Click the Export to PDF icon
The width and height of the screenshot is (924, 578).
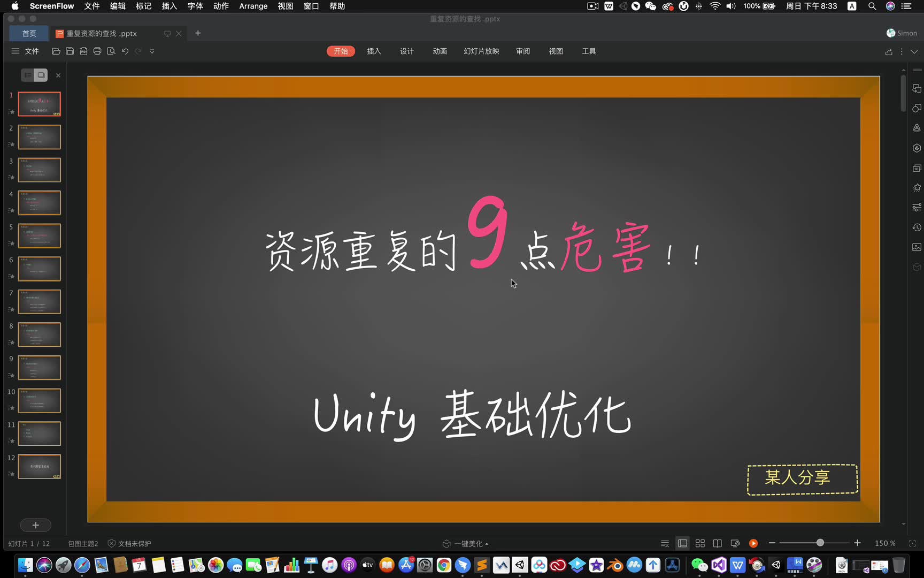click(83, 51)
